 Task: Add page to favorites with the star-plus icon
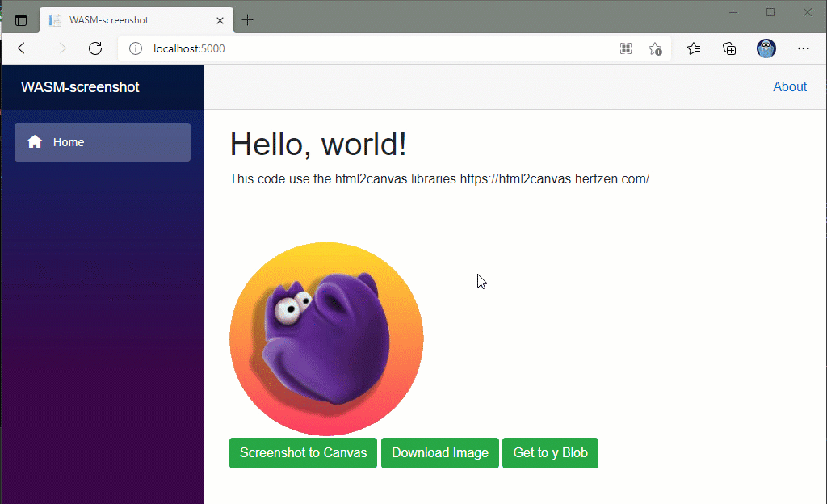pos(655,48)
